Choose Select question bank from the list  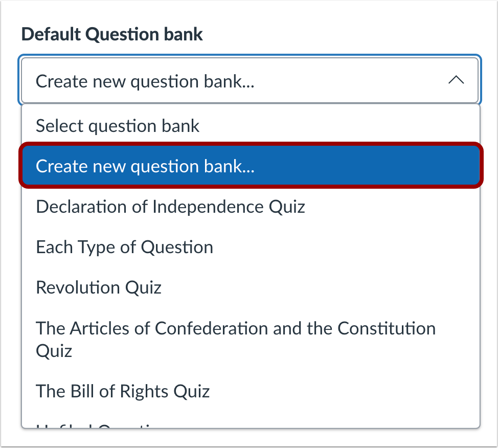tap(117, 126)
